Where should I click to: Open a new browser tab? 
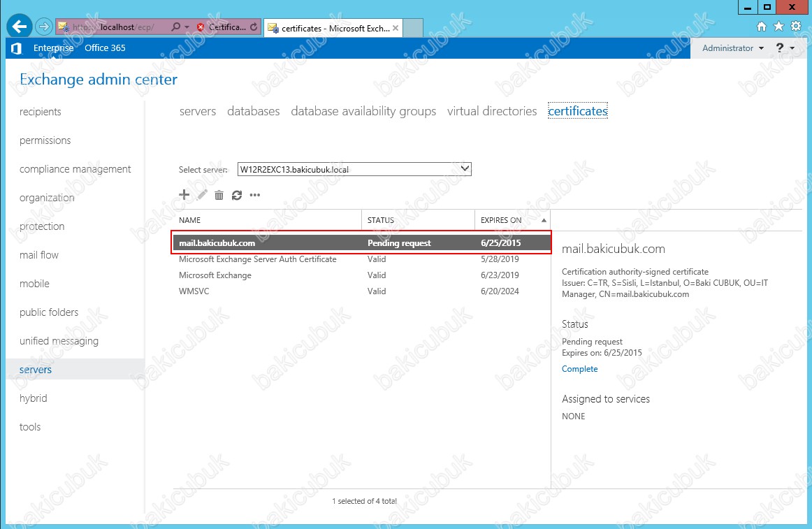click(413, 28)
